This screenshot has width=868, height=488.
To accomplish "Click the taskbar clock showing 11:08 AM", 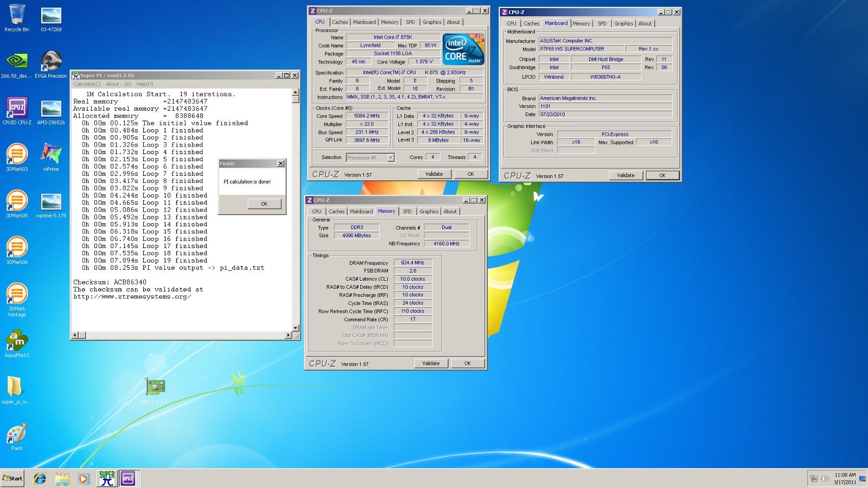I will pos(845,478).
